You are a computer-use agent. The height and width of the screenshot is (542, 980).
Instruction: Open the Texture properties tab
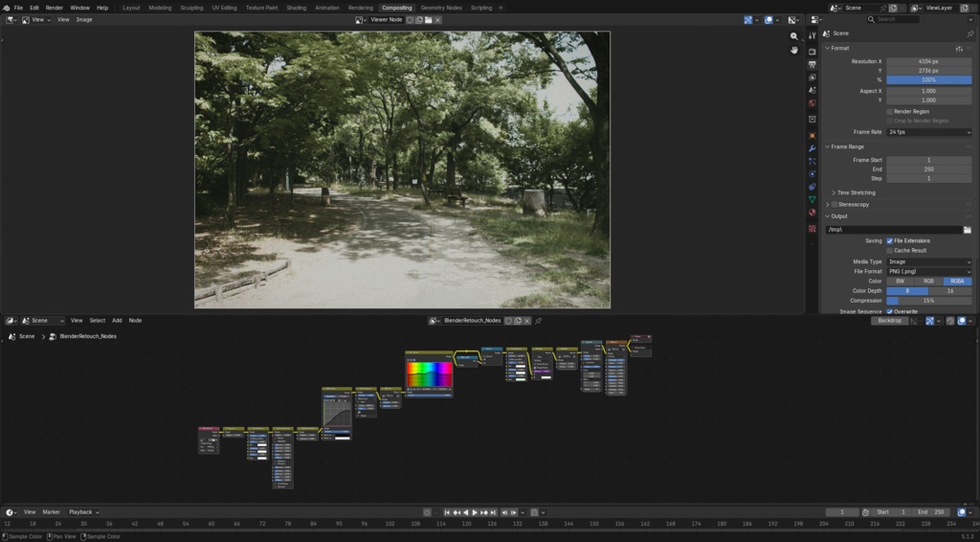click(812, 229)
